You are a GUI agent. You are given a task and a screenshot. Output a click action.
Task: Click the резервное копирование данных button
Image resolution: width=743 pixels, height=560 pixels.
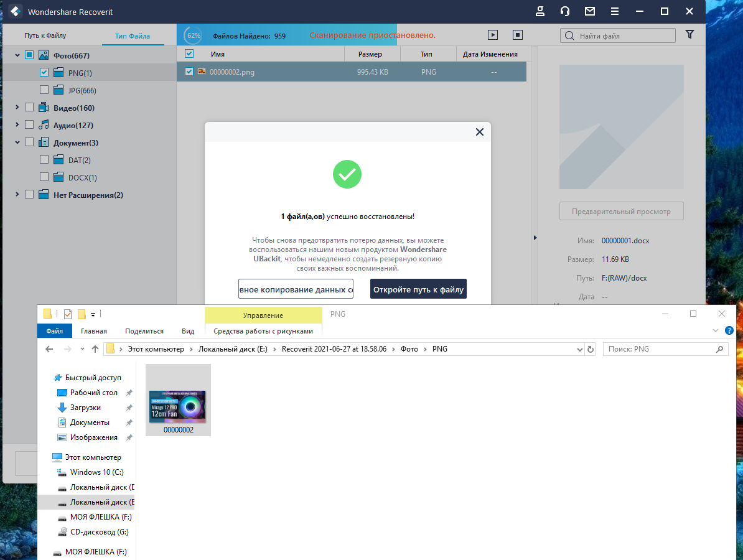pos(296,289)
